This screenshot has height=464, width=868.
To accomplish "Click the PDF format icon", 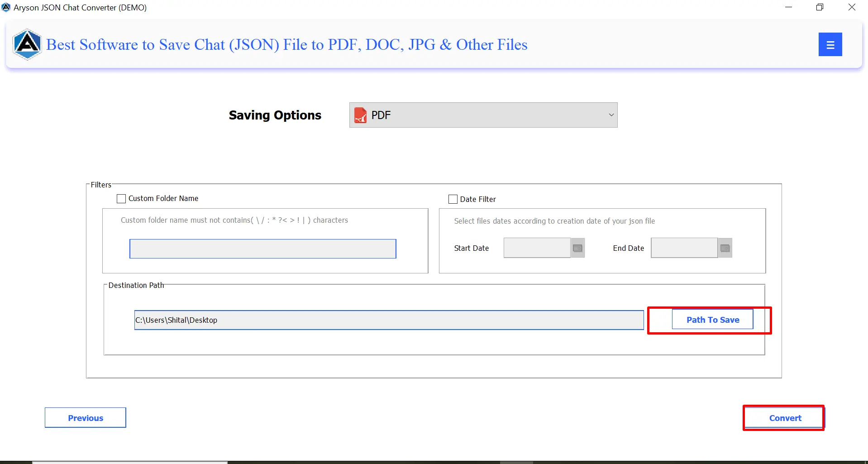I will [360, 115].
